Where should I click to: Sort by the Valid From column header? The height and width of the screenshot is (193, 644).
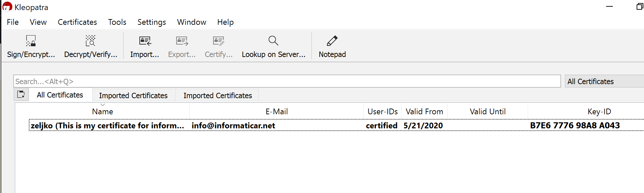click(x=425, y=112)
